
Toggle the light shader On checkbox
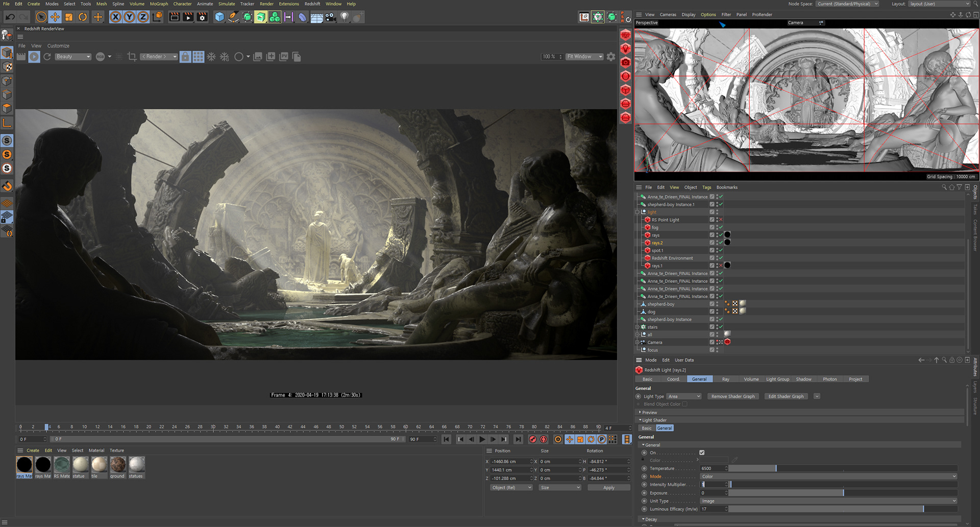coord(702,452)
